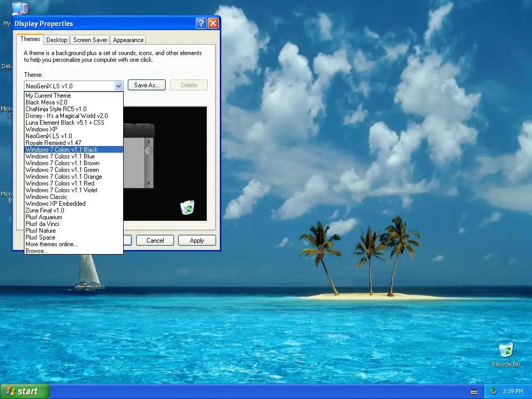Select the Plus! Nature theme
The height and width of the screenshot is (399, 532).
tap(74, 231)
